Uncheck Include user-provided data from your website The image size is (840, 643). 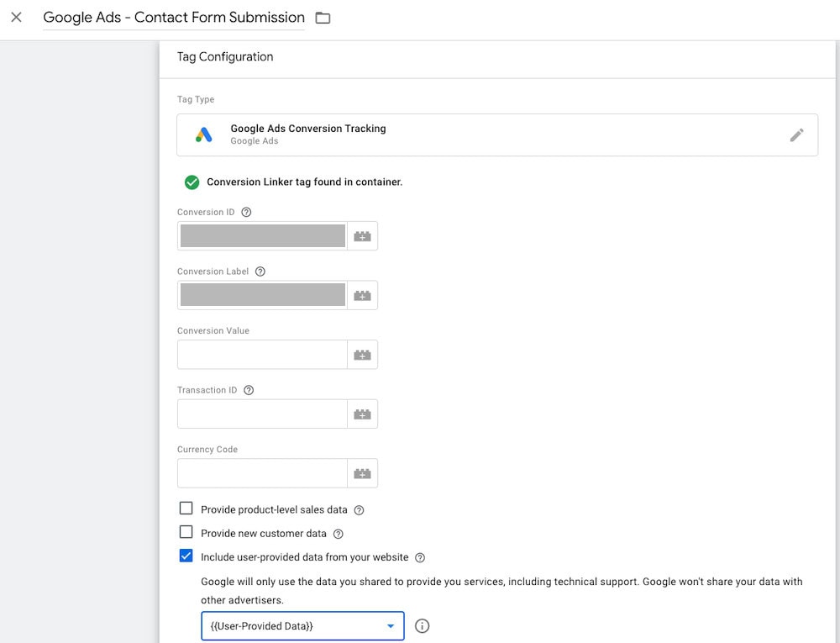pyautogui.click(x=186, y=556)
